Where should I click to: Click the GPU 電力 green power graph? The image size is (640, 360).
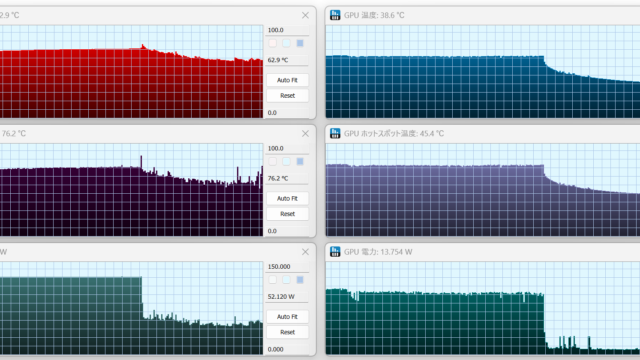(x=483, y=308)
